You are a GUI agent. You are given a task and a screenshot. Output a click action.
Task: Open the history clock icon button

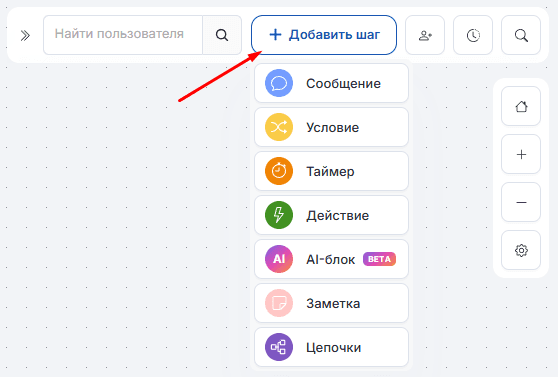coord(473,35)
